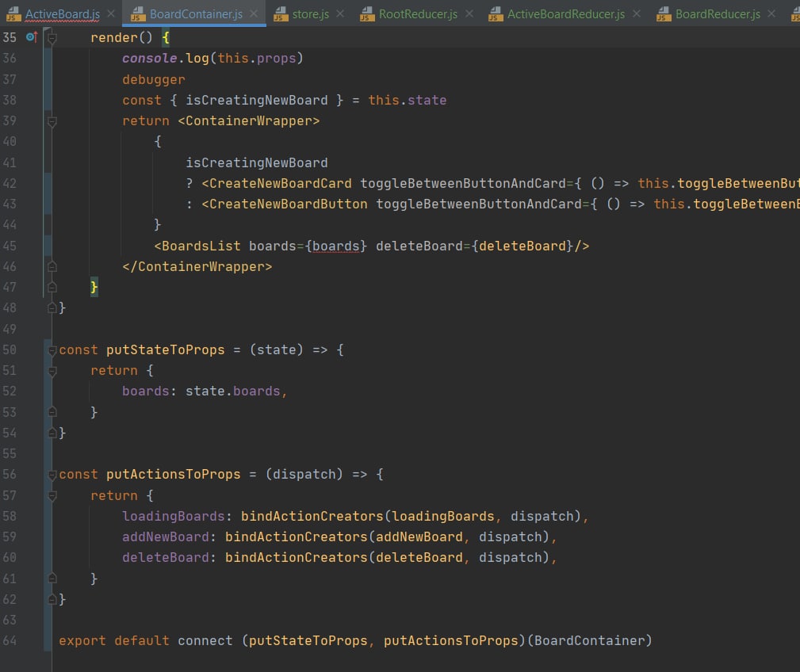Click the JS file icon on RootReducer.js tab
The height and width of the screenshot is (672, 800).
(x=367, y=13)
